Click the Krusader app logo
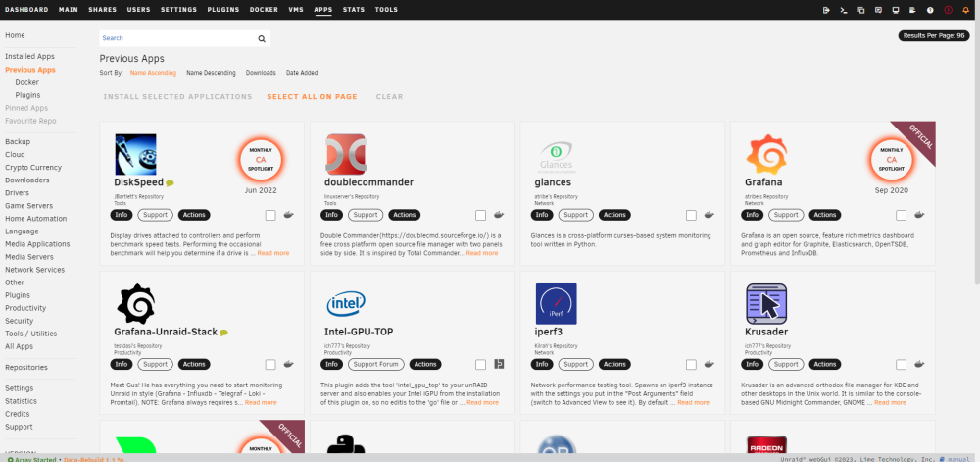 pos(766,304)
